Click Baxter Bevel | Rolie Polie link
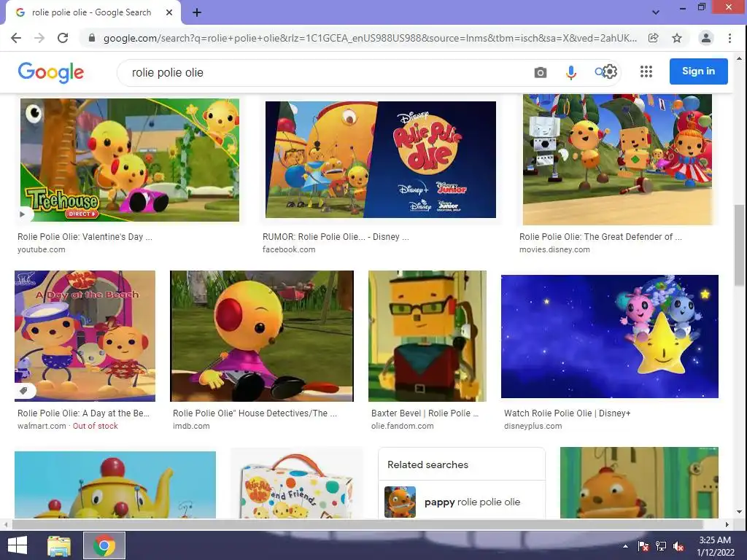The image size is (747, 560). point(425,413)
